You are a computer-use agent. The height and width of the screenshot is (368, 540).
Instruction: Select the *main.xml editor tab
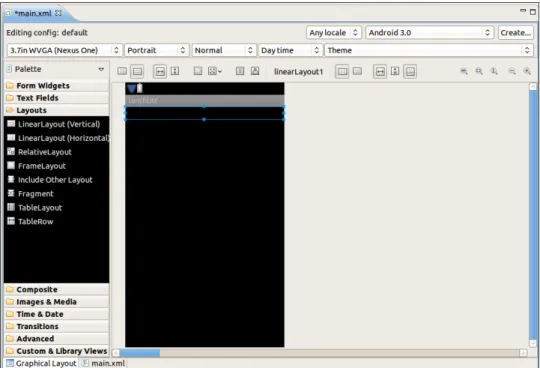[x=33, y=13]
